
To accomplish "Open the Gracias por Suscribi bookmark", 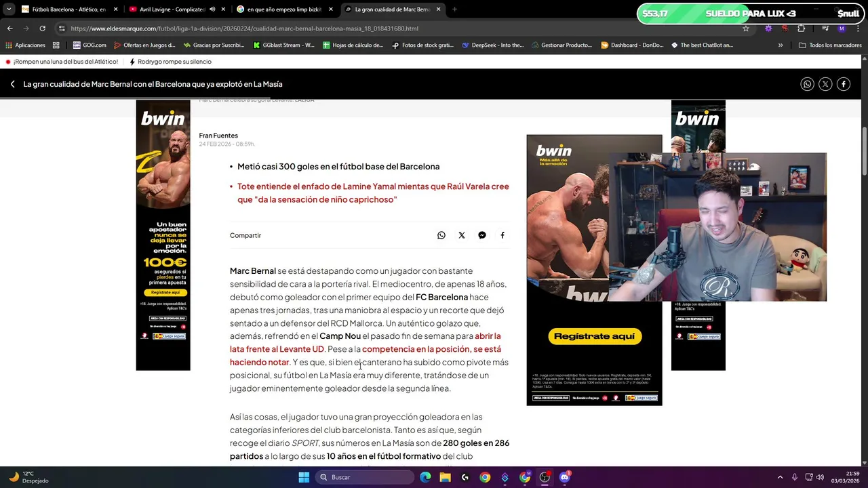I will (214, 45).
